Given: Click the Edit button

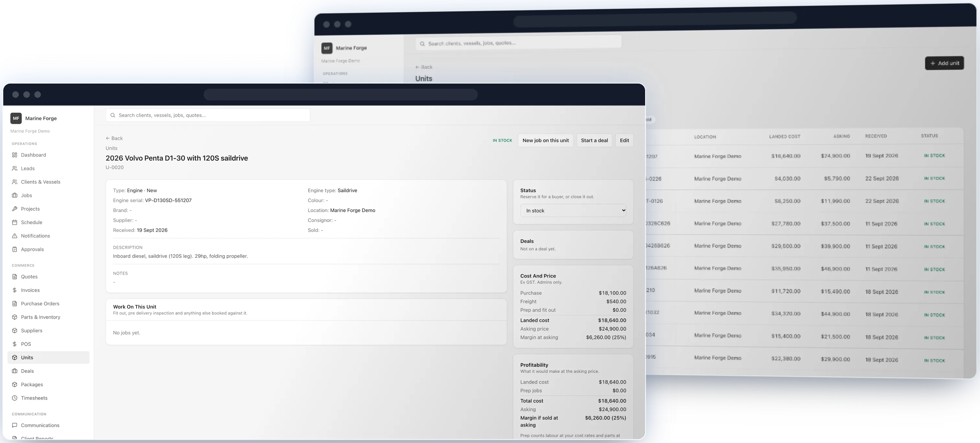Looking at the screenshot, I should point(624,140).
